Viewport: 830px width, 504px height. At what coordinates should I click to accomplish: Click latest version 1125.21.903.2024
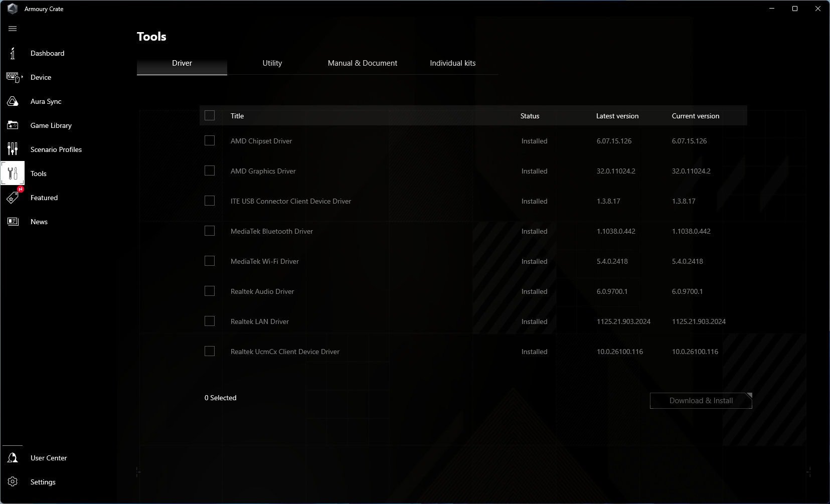point(623,321)
